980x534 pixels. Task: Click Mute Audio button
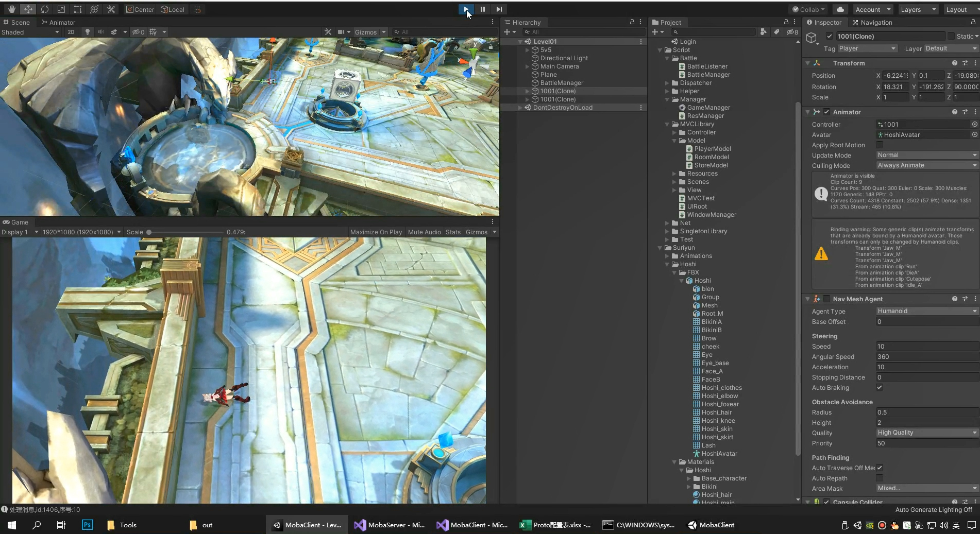[425, 232]
